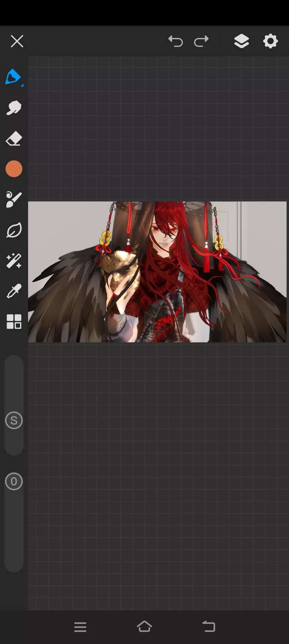This screenshot has height=644, width=289.
Task: Undo the last stroke
Action: pos(176,41)
